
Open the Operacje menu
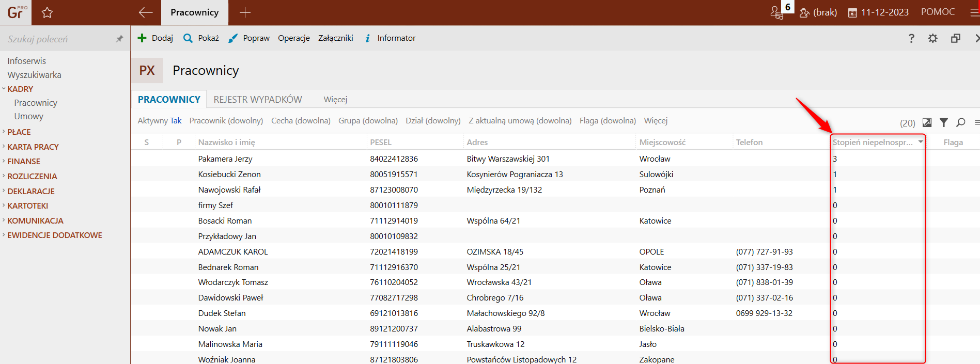pyautogui.click(x=293, y=38)
